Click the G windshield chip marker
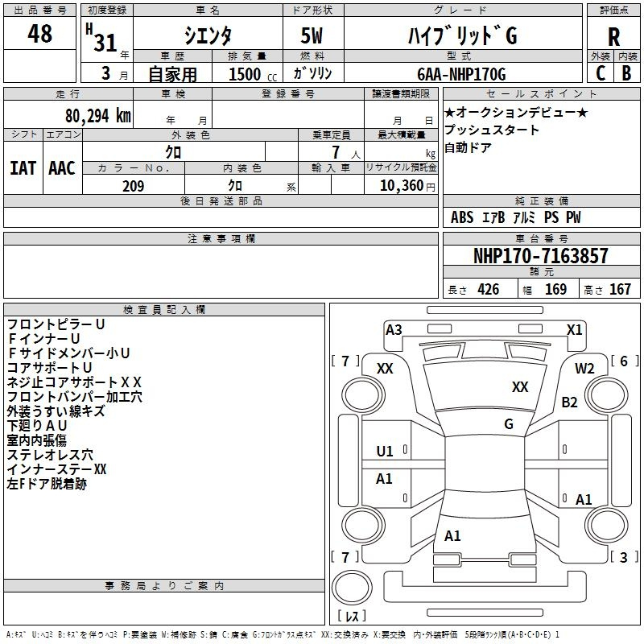The width and height of the screenshot is (644, 644). [508, 424]
